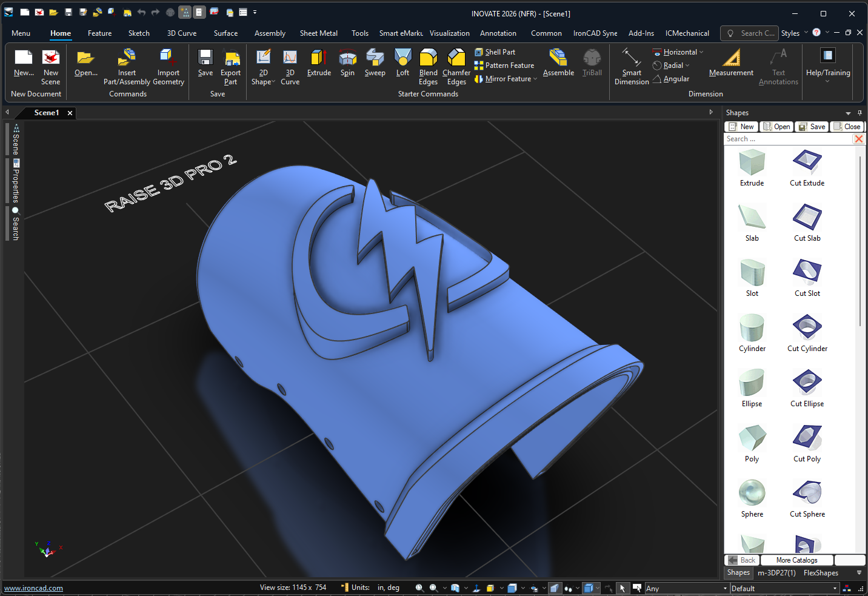The image size is (868, 596).
Task: Open the Shapes panel options arrow
Action: click(848, 113)
